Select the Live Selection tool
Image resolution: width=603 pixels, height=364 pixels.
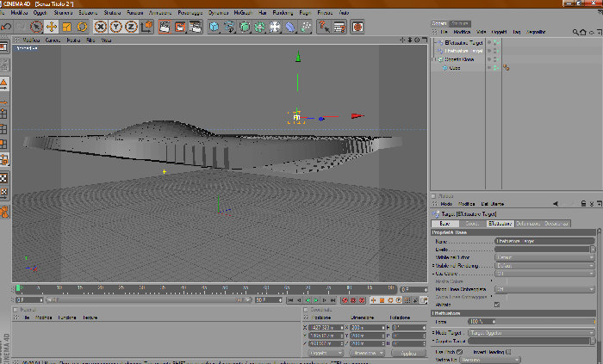click(36, 27)
